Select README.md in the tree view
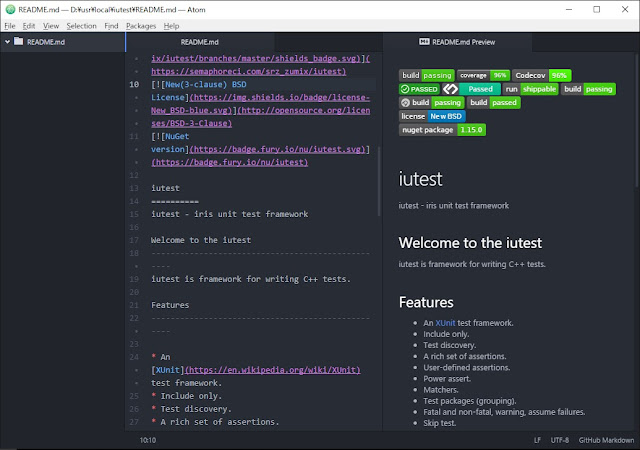 [46, 42]
